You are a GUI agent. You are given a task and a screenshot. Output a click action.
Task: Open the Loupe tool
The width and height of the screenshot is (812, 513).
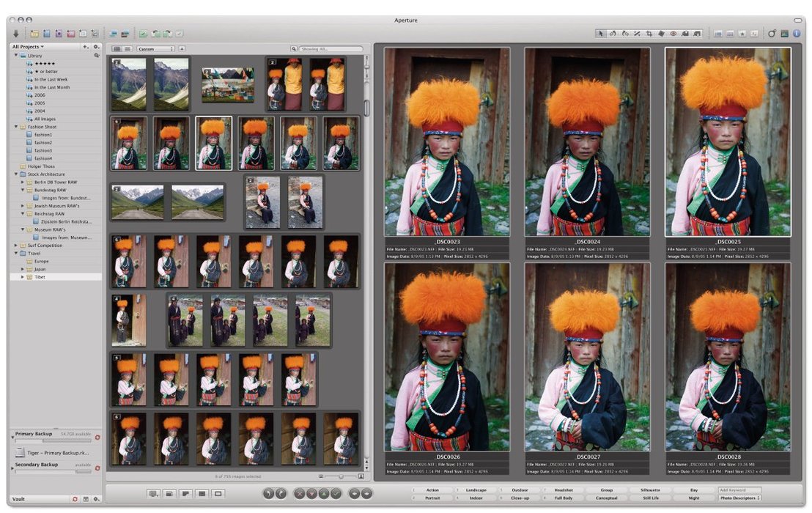tap(772, 34)
